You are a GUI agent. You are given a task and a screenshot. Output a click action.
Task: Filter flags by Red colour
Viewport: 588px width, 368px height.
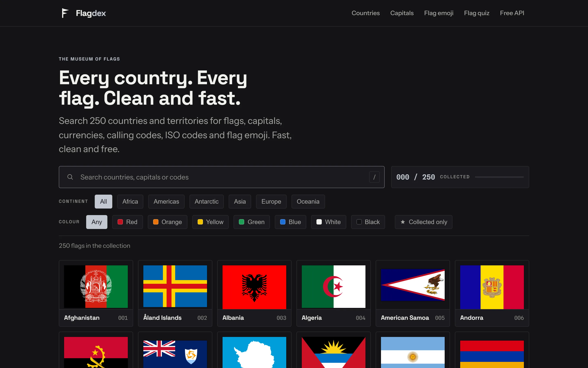click(127, 222)
